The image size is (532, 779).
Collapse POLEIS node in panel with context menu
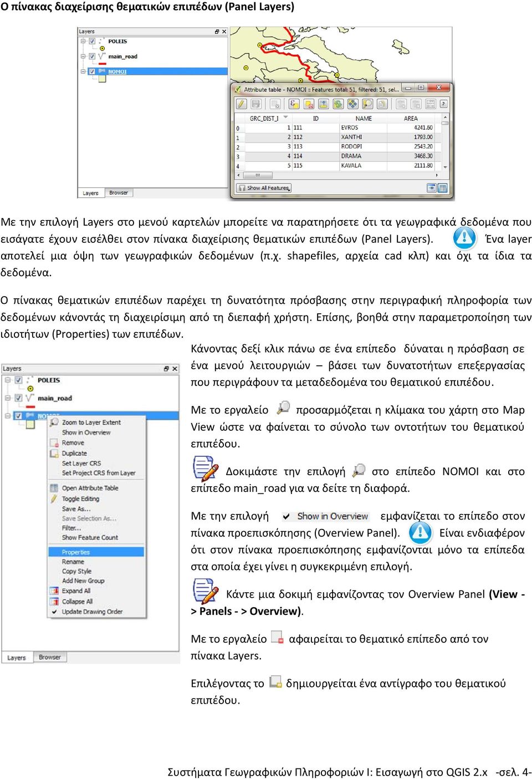[x=8, y=380]
